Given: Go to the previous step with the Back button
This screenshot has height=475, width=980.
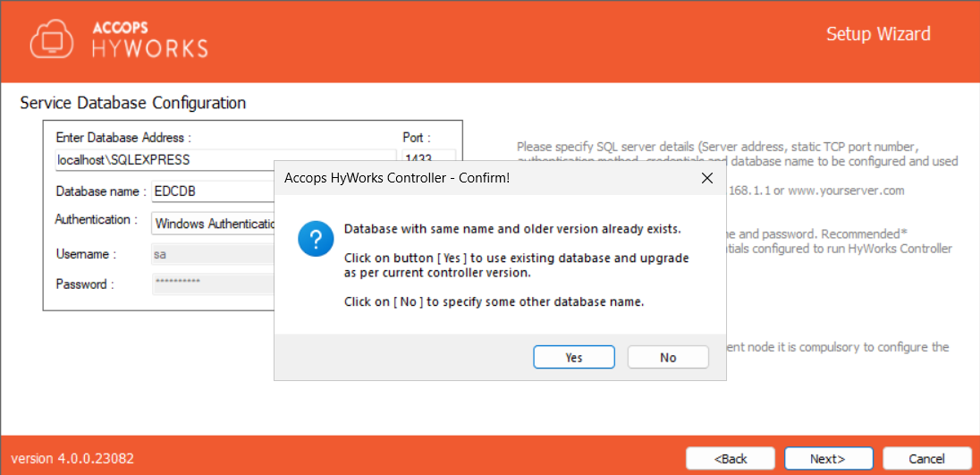Looking at the screenshot, I should tap(731, 458).
